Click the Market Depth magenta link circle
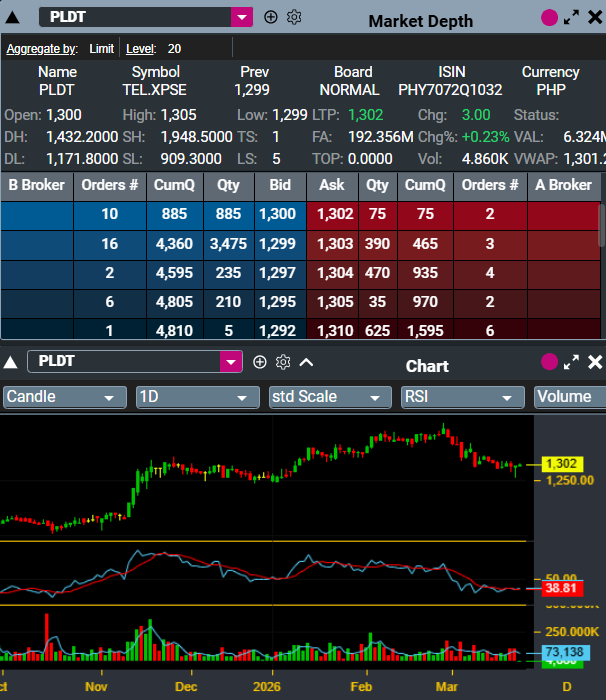This screenshot has height=700, width=606. click(549, 18)
